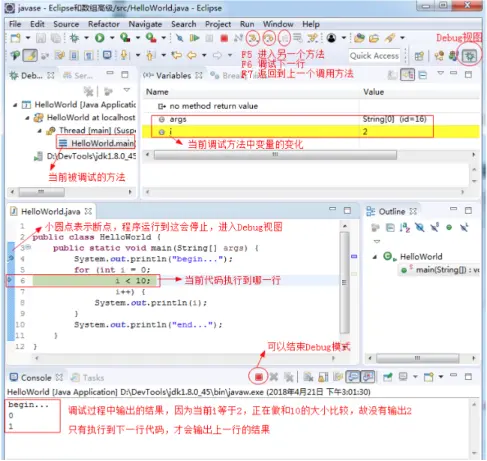
Task: Click the Save icon in the toolbar
Action: [x=41, y=38]
